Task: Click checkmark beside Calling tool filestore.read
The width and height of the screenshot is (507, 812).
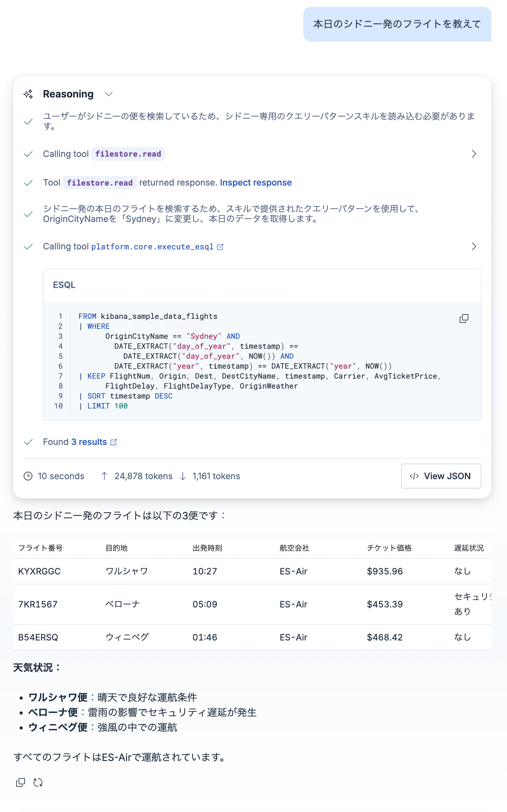Action: pos(29,154)
